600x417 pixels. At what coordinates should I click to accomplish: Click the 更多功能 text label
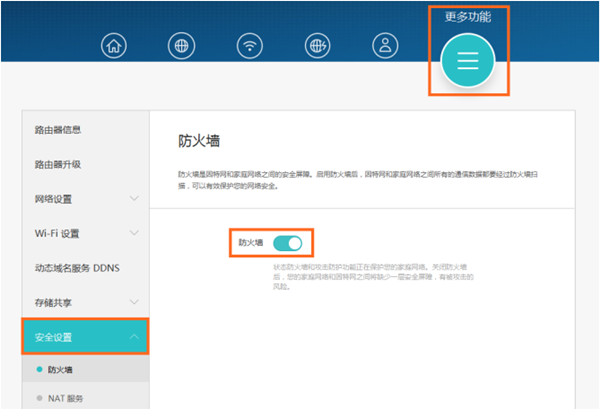(468, 17)
